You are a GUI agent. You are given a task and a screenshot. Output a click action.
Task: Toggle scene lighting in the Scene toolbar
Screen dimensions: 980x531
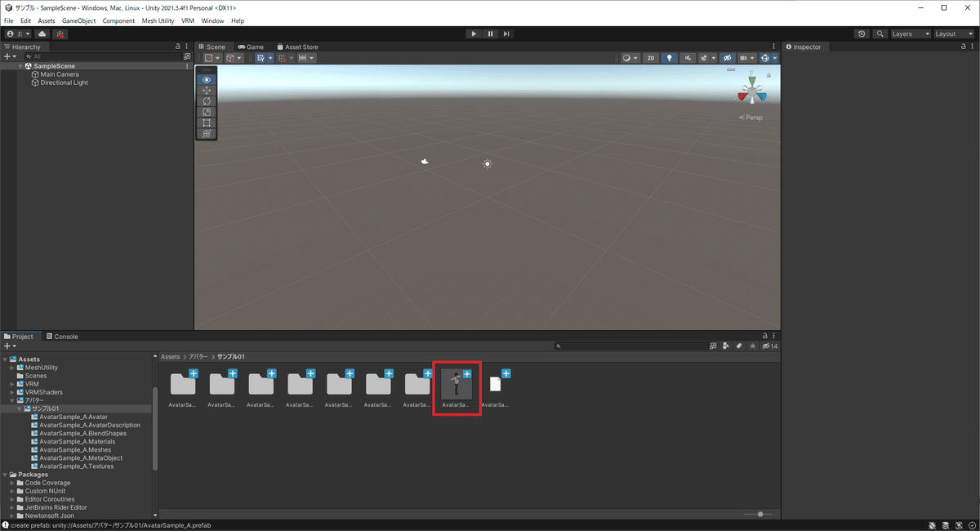(x=669, y=58)
